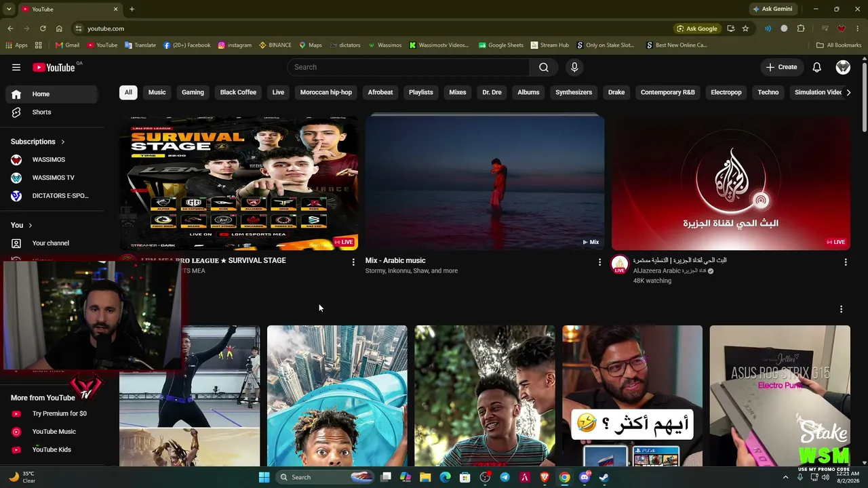Open a new browser tab

[x=132, y=9]
